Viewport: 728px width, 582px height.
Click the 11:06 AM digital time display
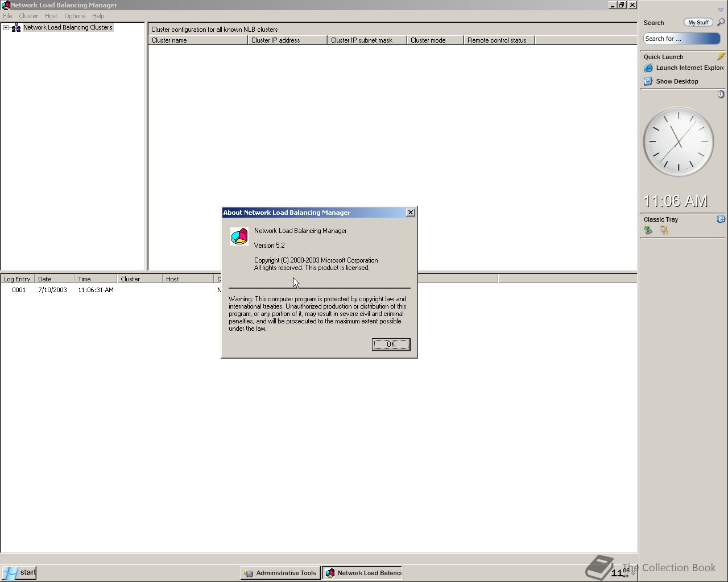[675, 201]
